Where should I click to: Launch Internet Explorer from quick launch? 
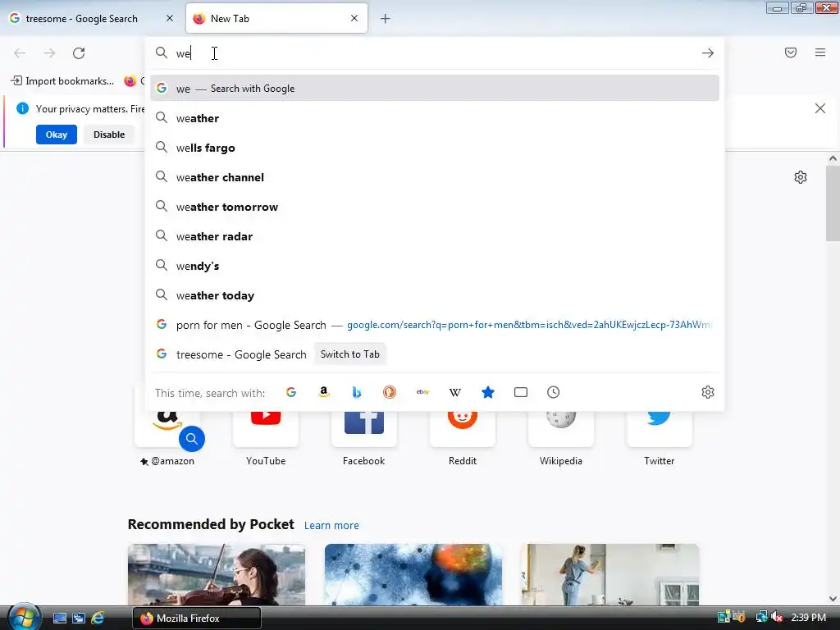98,619
